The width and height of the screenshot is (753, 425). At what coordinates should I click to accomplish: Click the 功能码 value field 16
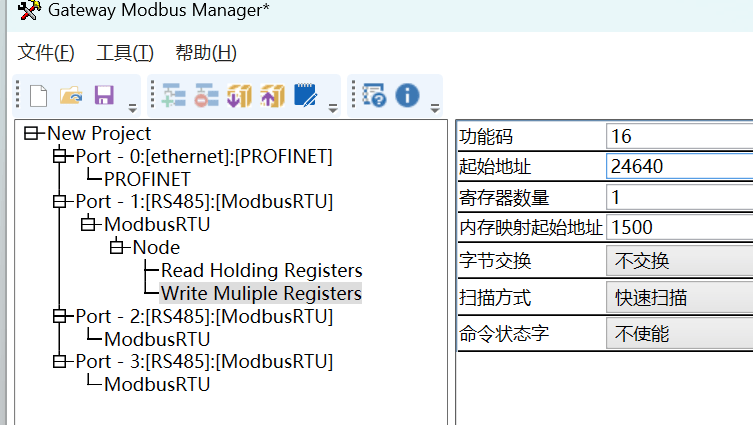[680, 136]
